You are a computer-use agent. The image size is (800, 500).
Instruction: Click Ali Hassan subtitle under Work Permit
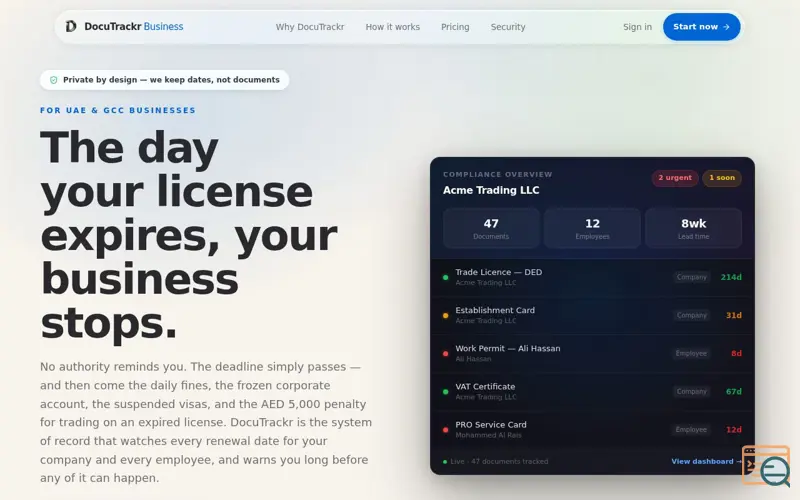(473, 359)
